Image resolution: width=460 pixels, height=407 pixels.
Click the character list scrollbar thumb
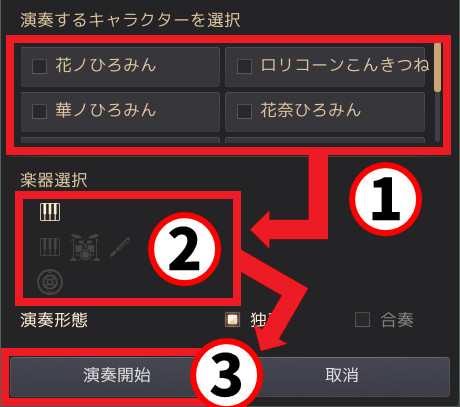coord(438,67)
